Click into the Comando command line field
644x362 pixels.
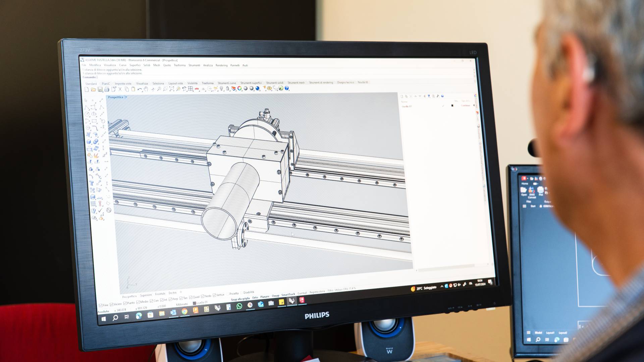click(x=278, y=77)
